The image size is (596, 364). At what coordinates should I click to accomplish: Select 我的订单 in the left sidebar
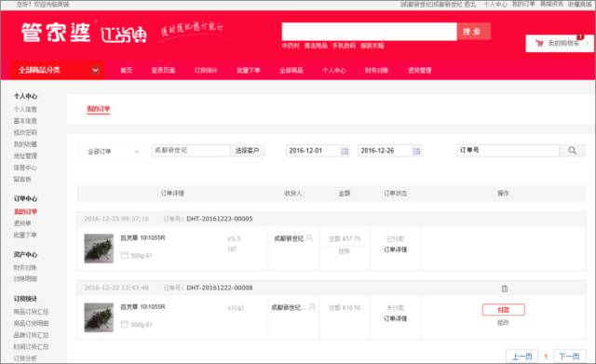pos(25,211)
